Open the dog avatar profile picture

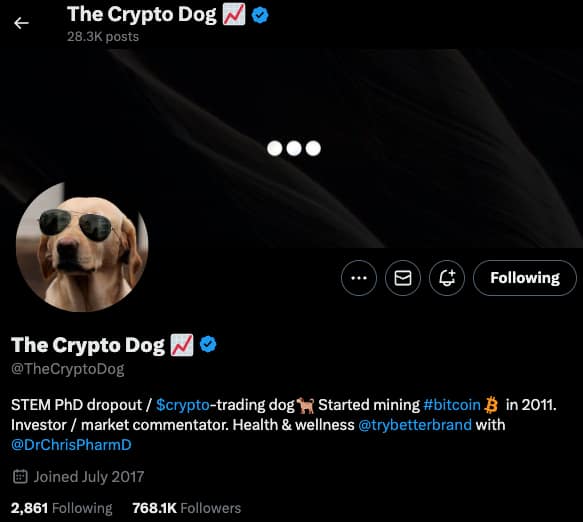(82, 247)
